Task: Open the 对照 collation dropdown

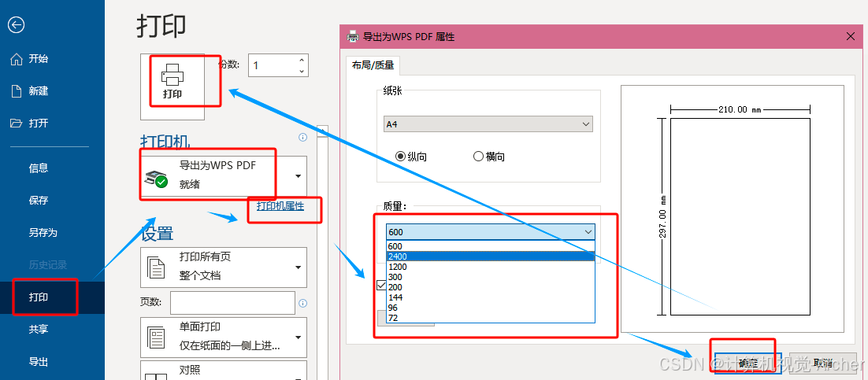Action: coord(224,370)
